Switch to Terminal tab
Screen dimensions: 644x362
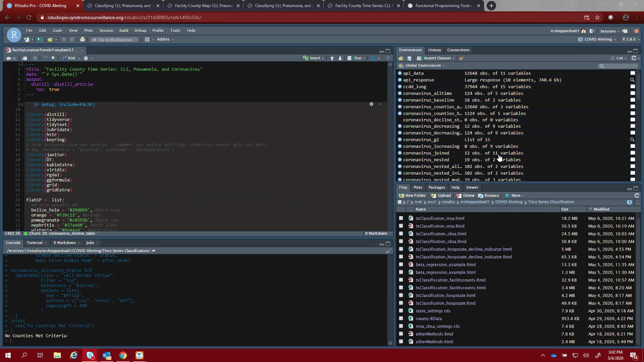point(35,243)
